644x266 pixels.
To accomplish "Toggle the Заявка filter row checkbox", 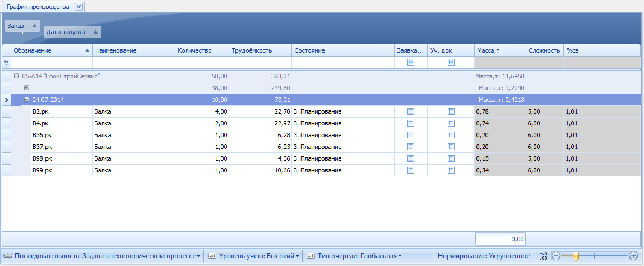I will 411,62.
